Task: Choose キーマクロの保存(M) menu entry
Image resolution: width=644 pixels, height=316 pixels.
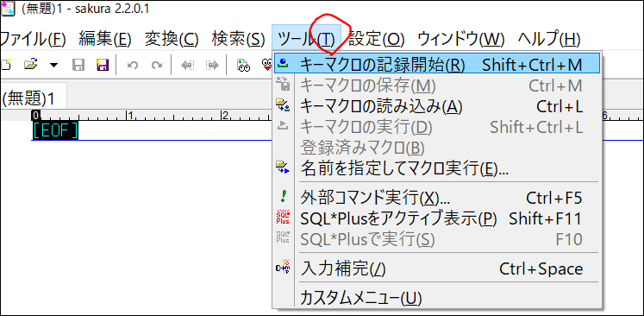Action: click(437, 85)
